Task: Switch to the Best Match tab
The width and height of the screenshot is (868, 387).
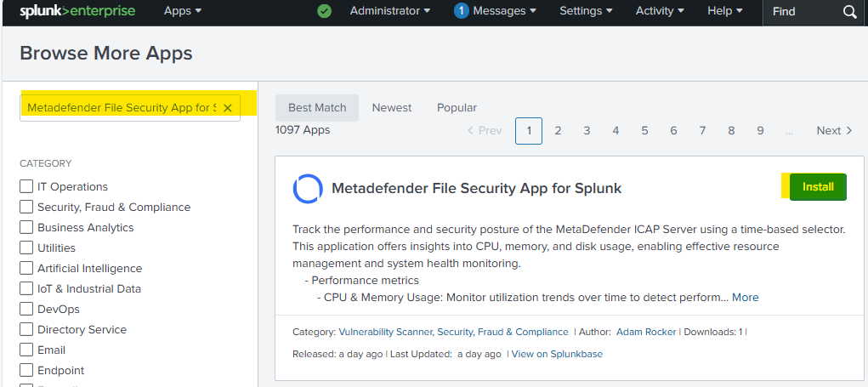Action: (x=317, y=108)
